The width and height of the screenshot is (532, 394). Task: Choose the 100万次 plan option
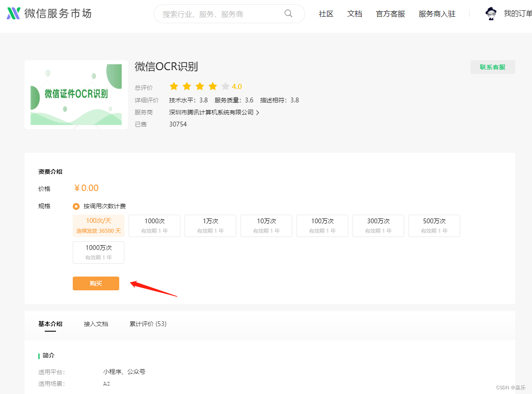coord(322,226)
